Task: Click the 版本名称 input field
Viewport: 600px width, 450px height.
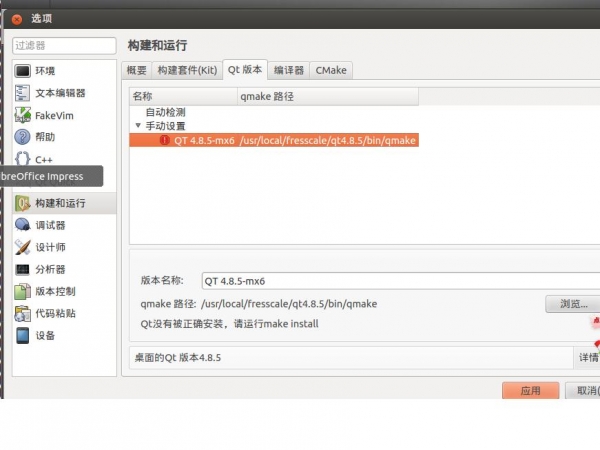Action: pos(390,281)
